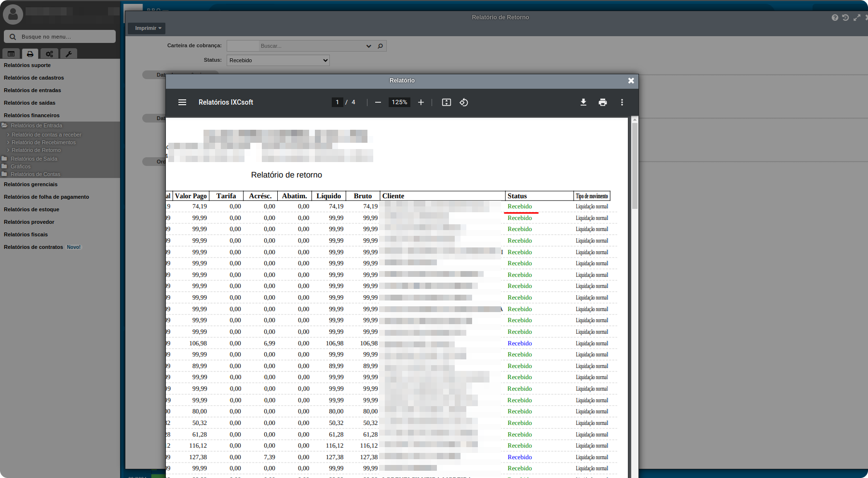Click the 61,28 Bruto cell

[x=370, y=435]
